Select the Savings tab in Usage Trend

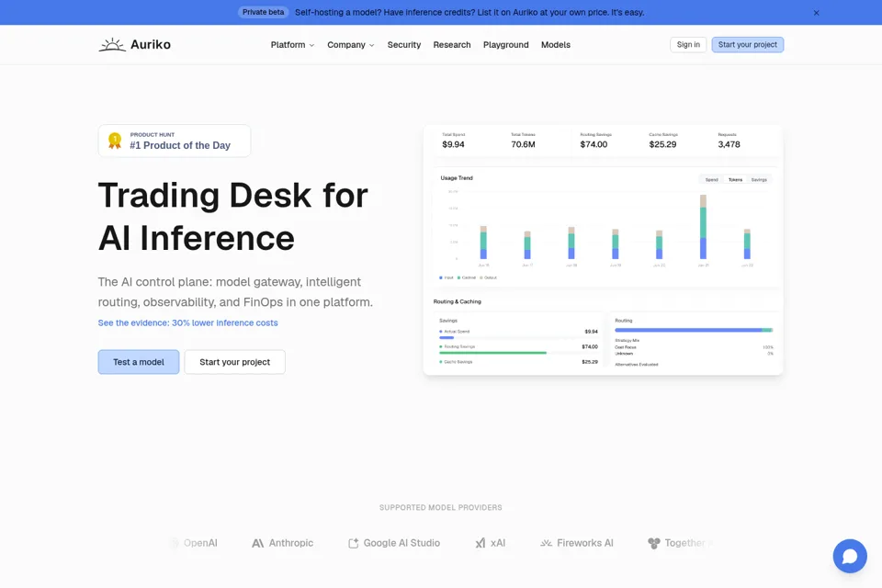[x=759, y=179]
